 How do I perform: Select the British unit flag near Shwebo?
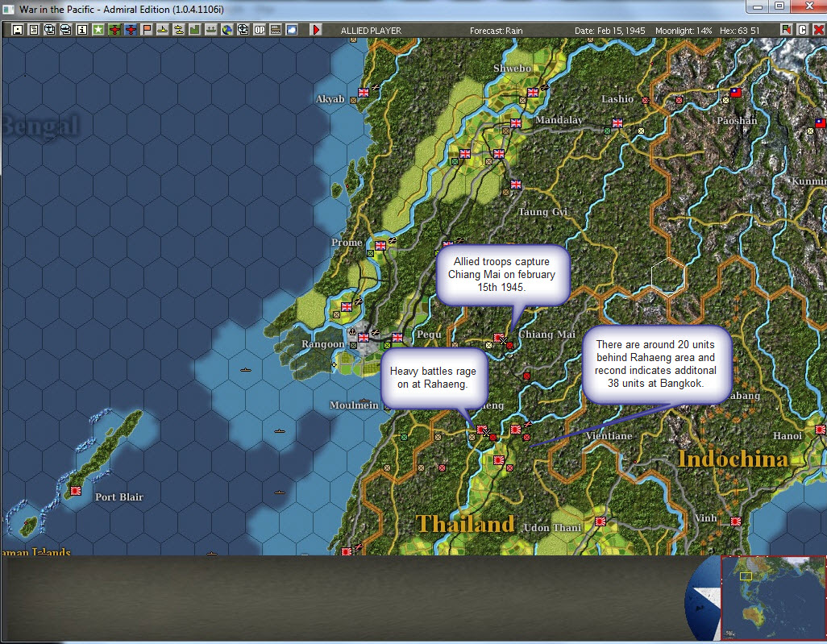point(533,93)
